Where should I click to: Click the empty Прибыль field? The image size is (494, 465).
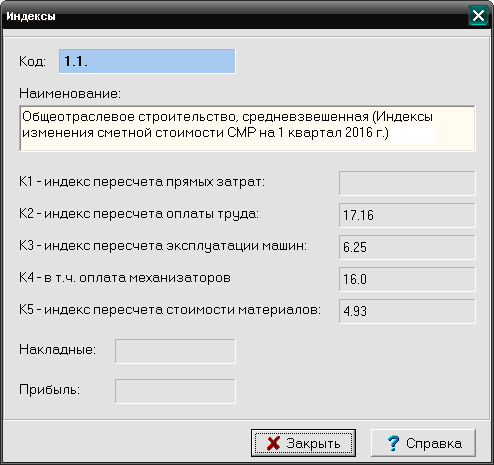(175, 391)
